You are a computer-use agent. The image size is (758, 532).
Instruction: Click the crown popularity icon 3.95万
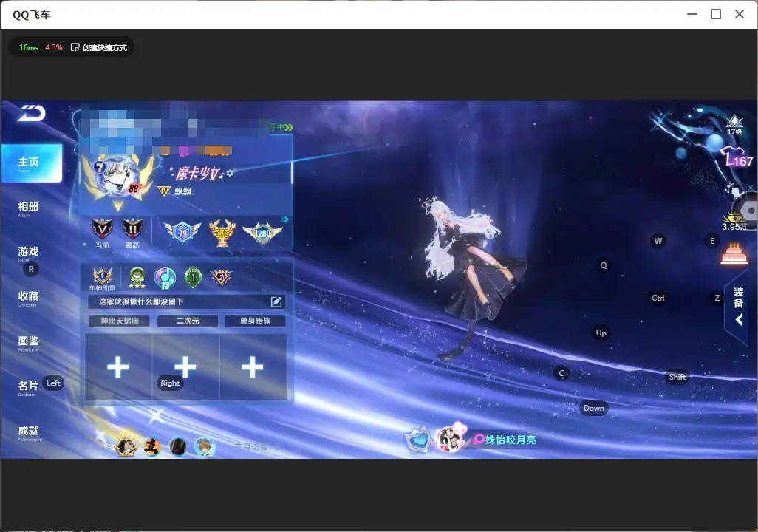point(734,222)
